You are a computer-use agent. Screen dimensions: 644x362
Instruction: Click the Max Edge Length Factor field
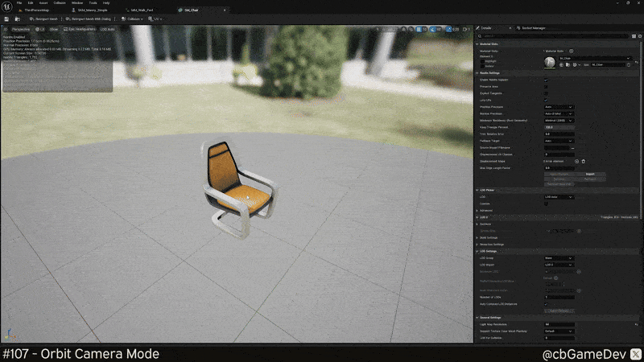coord(559,168)
